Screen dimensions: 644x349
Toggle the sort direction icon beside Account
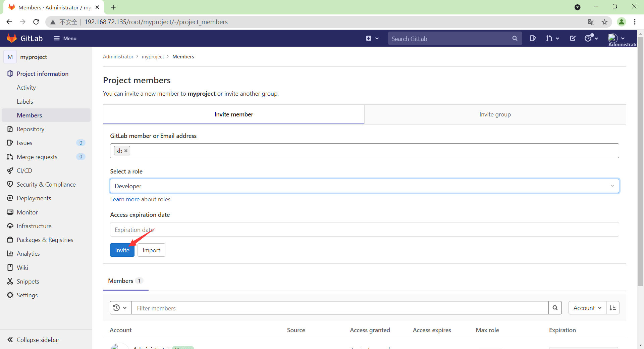613,308
